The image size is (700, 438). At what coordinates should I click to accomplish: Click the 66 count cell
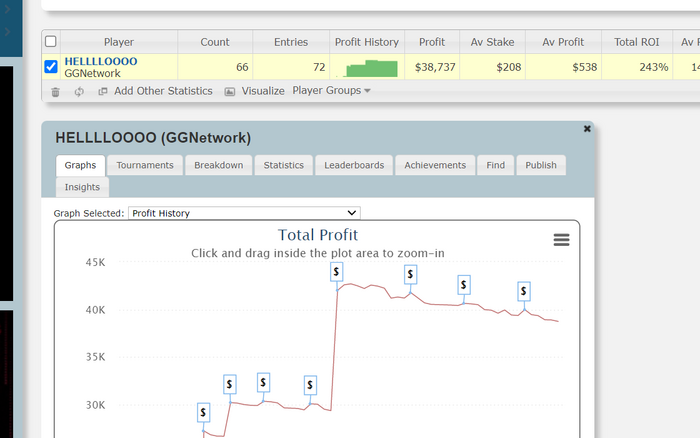pos(215,67)
